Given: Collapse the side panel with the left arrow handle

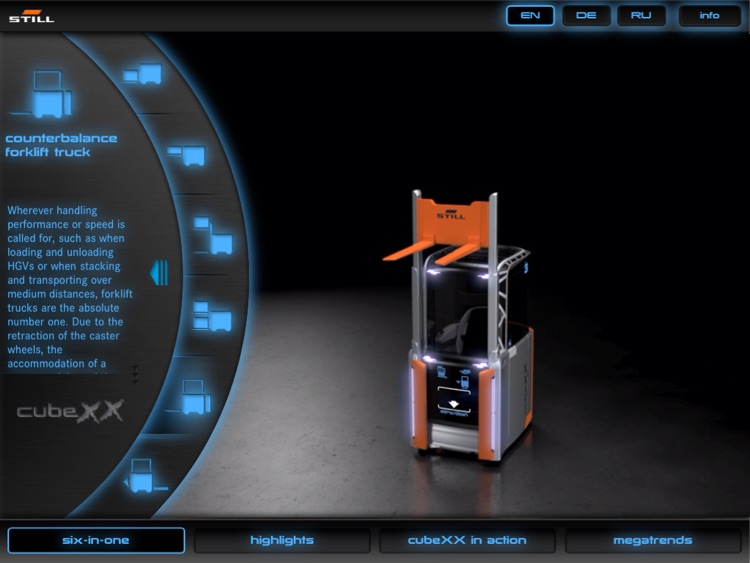Looking at the screenshot, I should click(159, 273).
